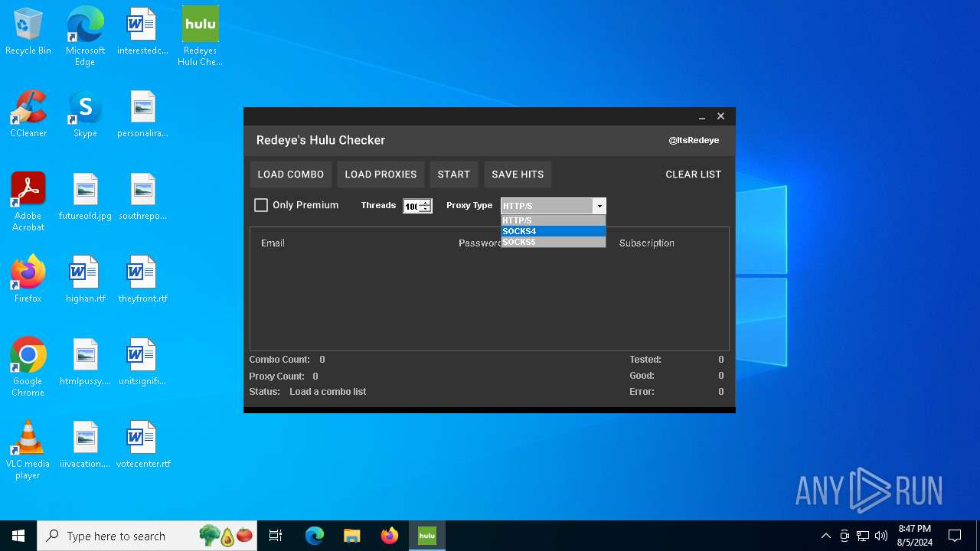Minimize the Hulu Checker window
Viewport: 980px width, 551px height.
(702, 117)
